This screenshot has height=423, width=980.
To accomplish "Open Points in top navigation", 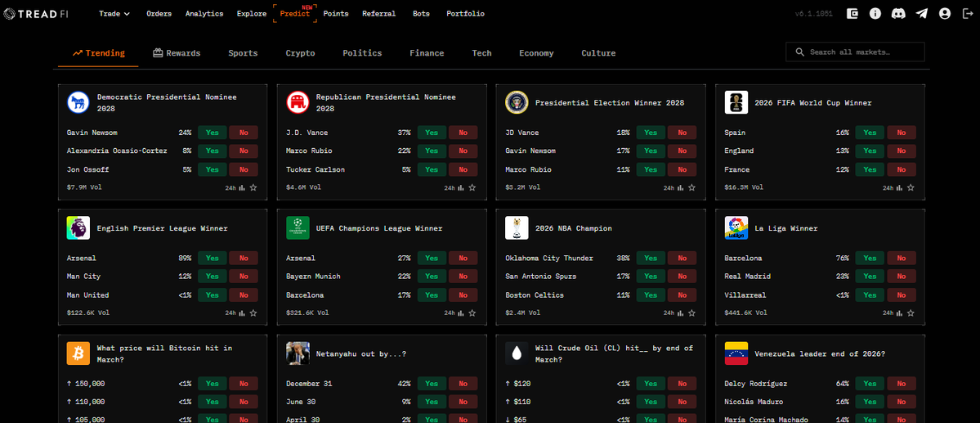I will (336, 14).
